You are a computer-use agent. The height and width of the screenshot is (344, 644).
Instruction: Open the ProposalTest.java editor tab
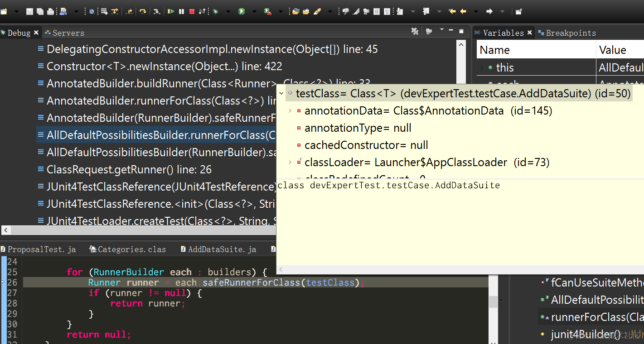pos(38,249)
